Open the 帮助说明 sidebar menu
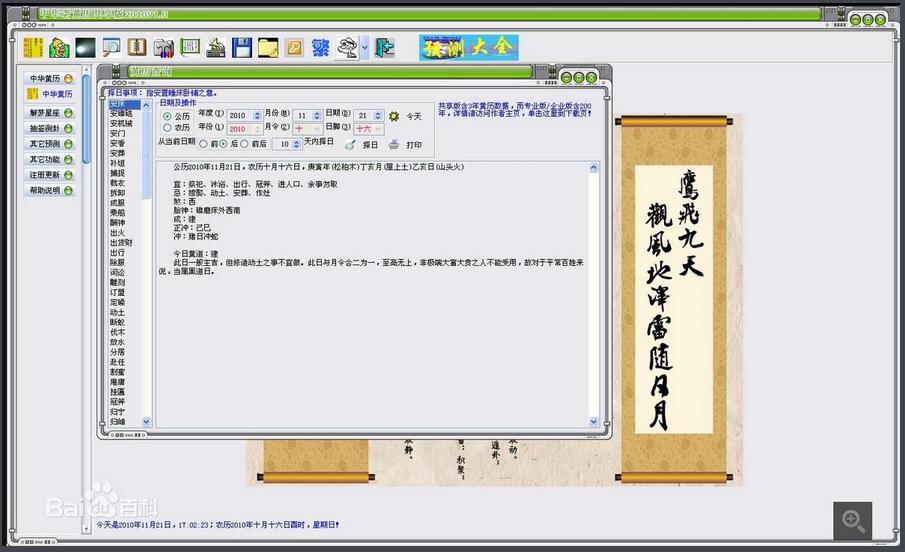Viewport: 905px width, 552px height. click(50, 190)
